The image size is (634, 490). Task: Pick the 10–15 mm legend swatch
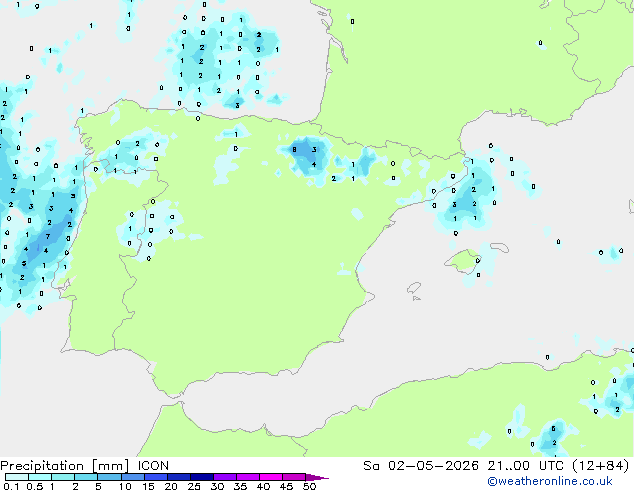click(132, 477)
